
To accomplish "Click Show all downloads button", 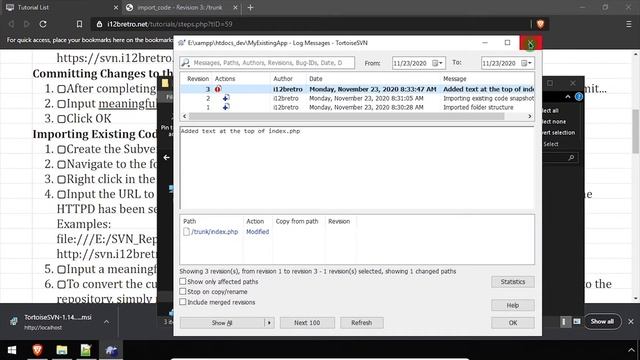I will click(x=602, y=322).
